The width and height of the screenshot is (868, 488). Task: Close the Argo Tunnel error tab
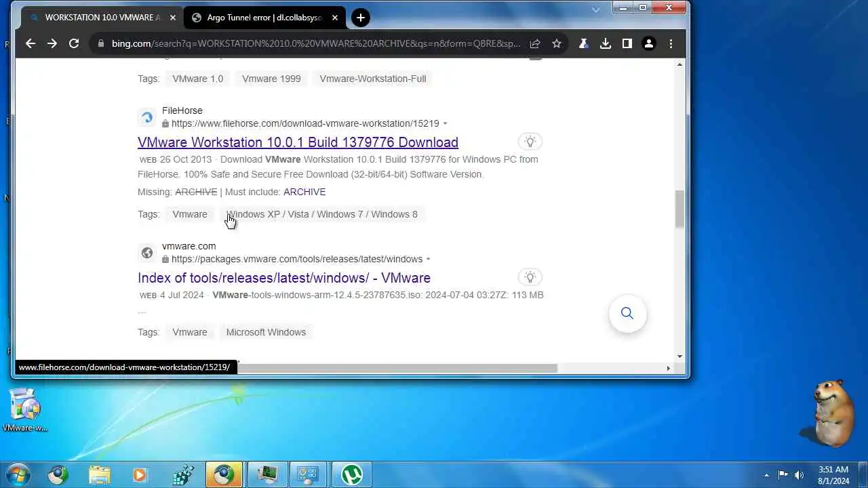[334, 18]
